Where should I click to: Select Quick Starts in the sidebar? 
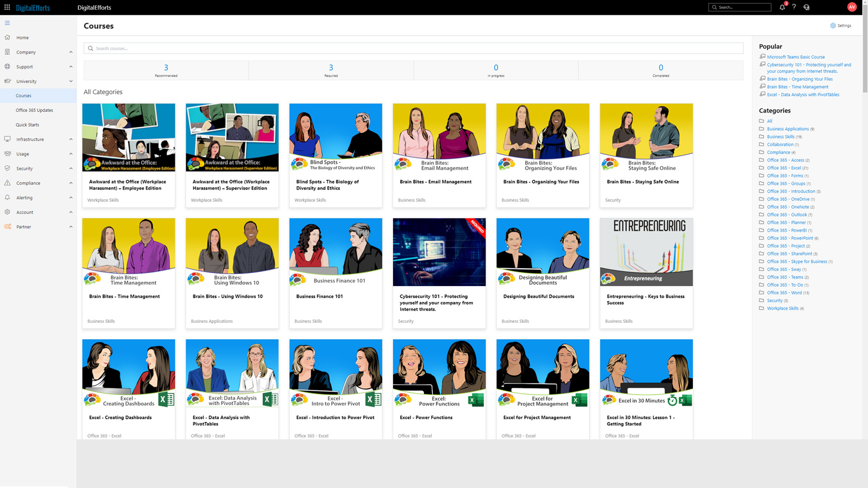tap(27, 125)
